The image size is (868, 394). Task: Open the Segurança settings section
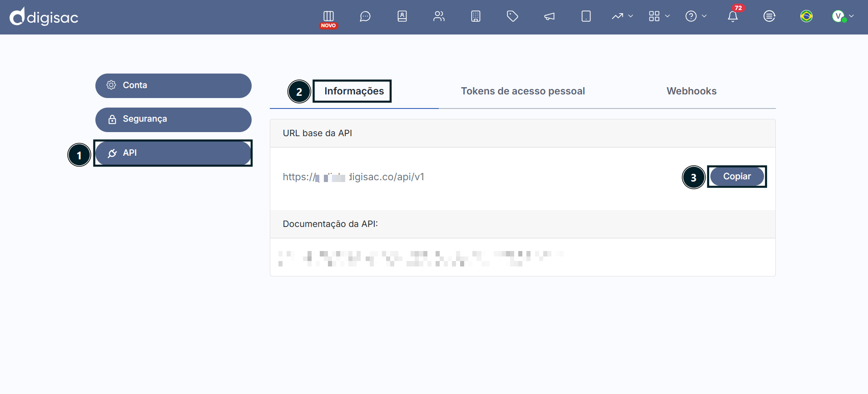174,119
